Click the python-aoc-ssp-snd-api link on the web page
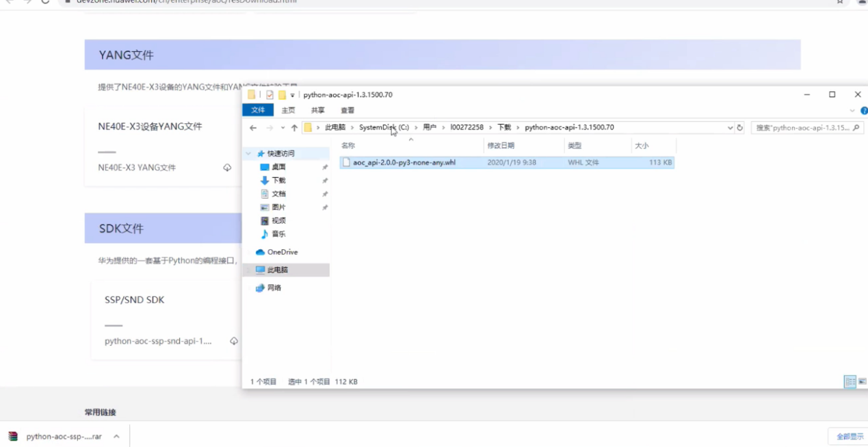The height and width of the screenshot is (447, 868). point(158,340)
